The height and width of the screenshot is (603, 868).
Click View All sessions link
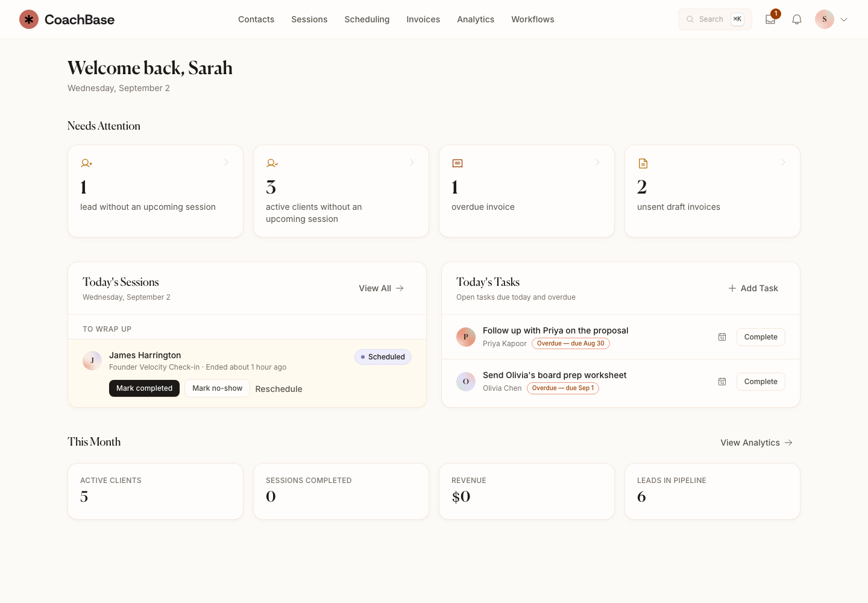coord(382,288)
